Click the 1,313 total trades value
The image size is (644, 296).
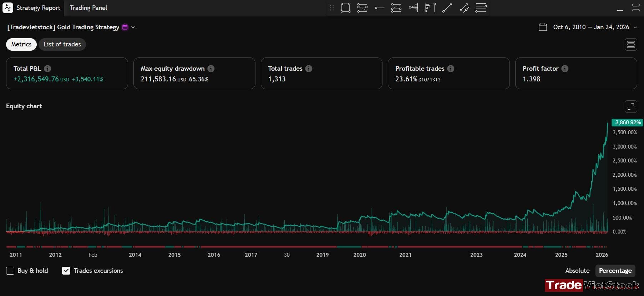277,79
